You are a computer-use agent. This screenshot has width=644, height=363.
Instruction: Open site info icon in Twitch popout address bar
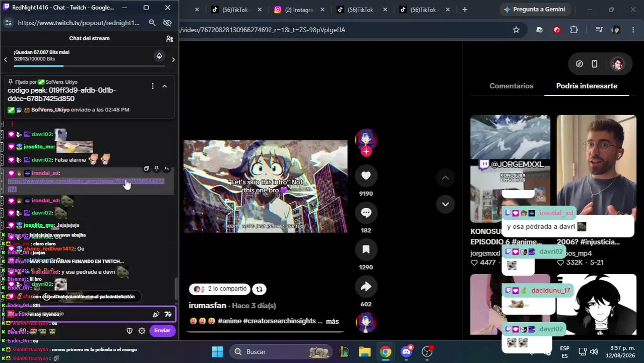tap(8, 23)
